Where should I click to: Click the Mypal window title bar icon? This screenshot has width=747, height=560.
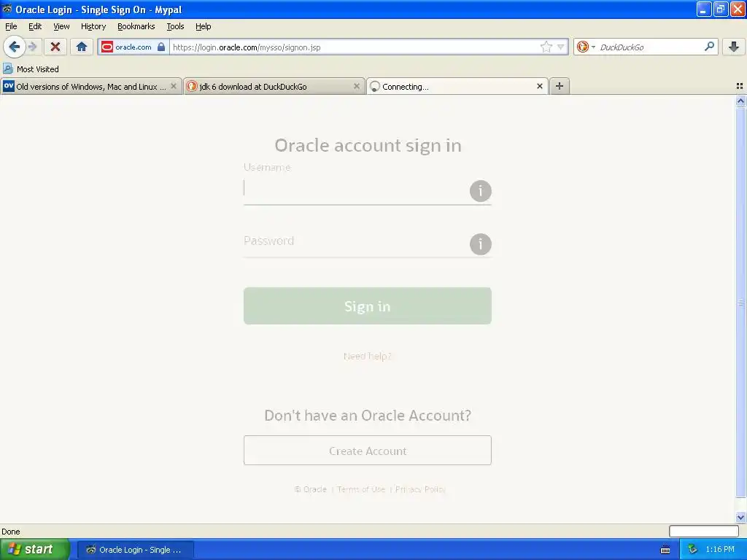pyautogui.click(x=7, y=9)
